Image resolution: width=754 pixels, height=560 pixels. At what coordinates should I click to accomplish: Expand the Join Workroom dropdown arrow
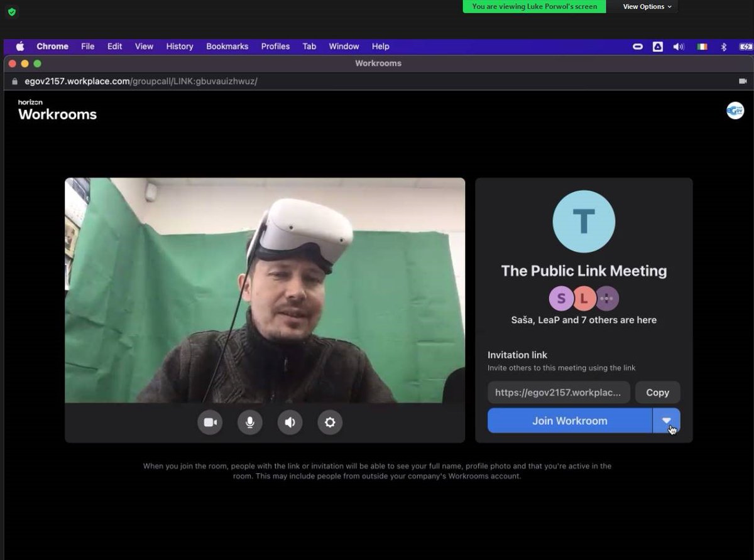pyautogui.click(x=667, y=421)
